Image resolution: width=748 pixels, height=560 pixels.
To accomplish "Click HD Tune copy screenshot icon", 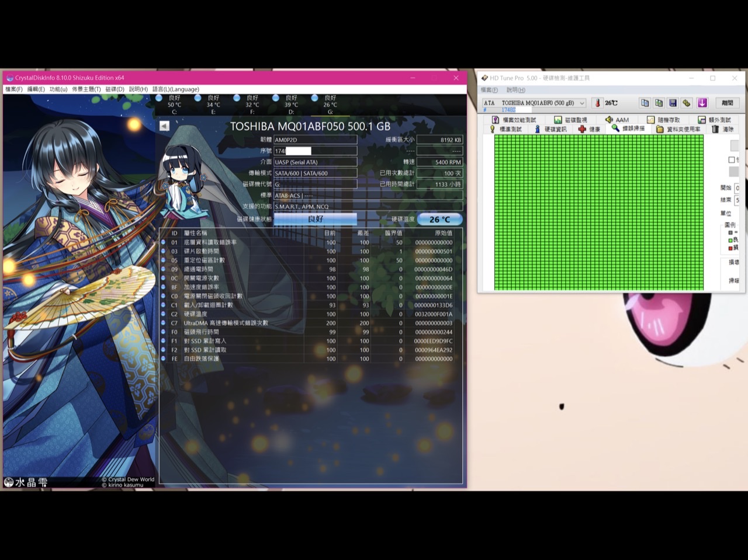I will [x=659, y=103].
